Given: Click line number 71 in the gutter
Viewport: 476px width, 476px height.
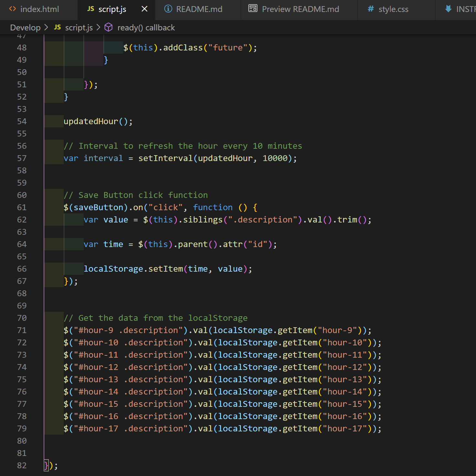Looking at the screenshot, I should 22,330.
